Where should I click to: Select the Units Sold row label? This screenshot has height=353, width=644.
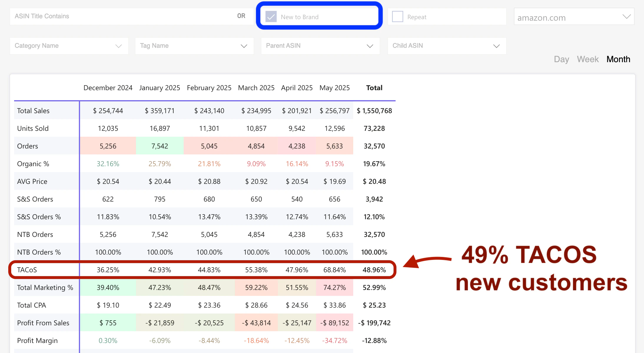[x=33, y=128]
